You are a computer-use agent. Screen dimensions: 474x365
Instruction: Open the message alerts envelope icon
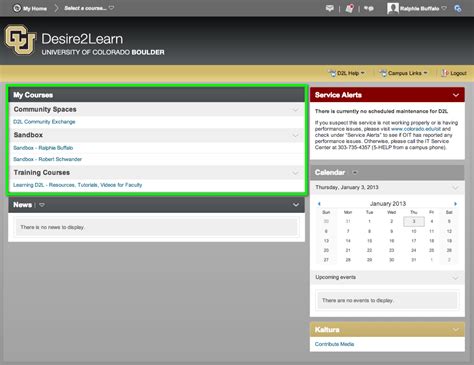pyautogui.click(x=330, y=8)
